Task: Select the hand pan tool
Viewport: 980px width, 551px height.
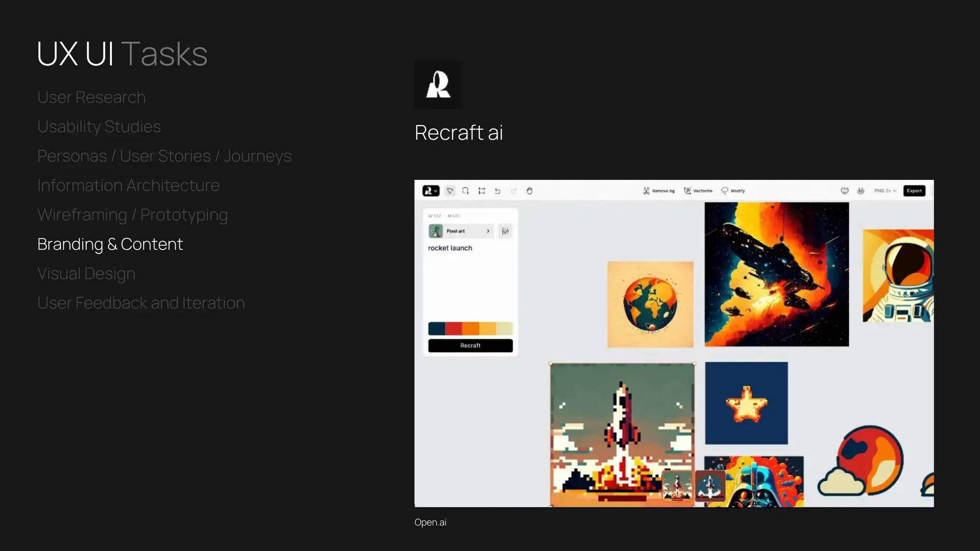Action: click(529, 191)
